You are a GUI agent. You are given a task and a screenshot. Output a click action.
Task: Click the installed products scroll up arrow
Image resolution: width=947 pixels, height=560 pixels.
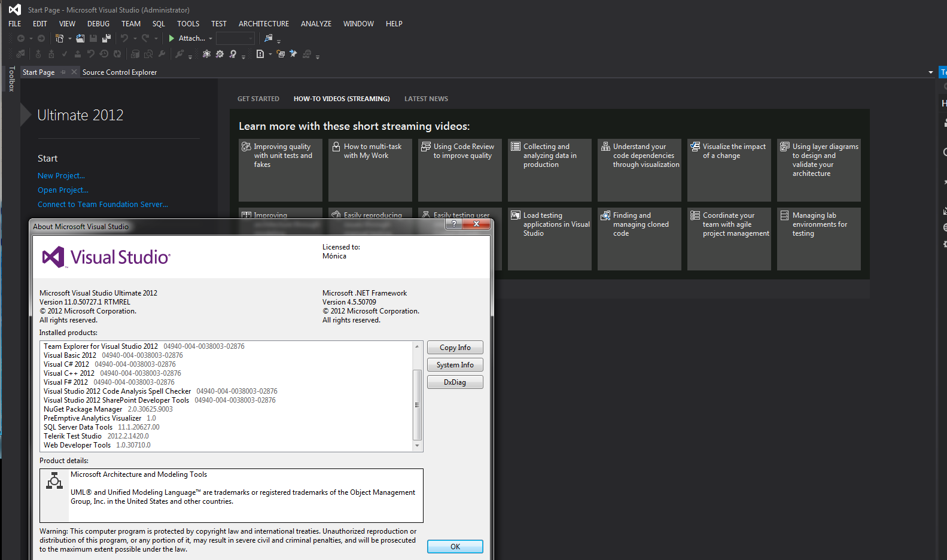[x=417, y=346]
